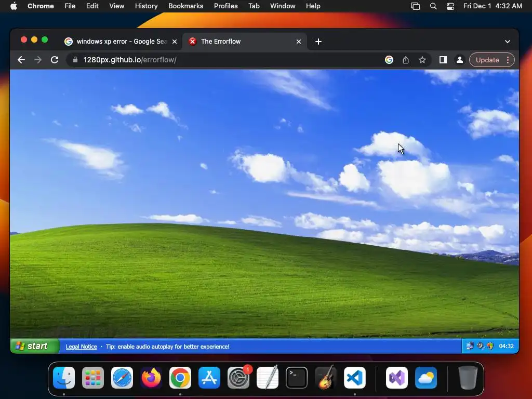Click Chrome icon in the Dock
Viewport: 532px width, 399px height.
(x=180, y=378)
